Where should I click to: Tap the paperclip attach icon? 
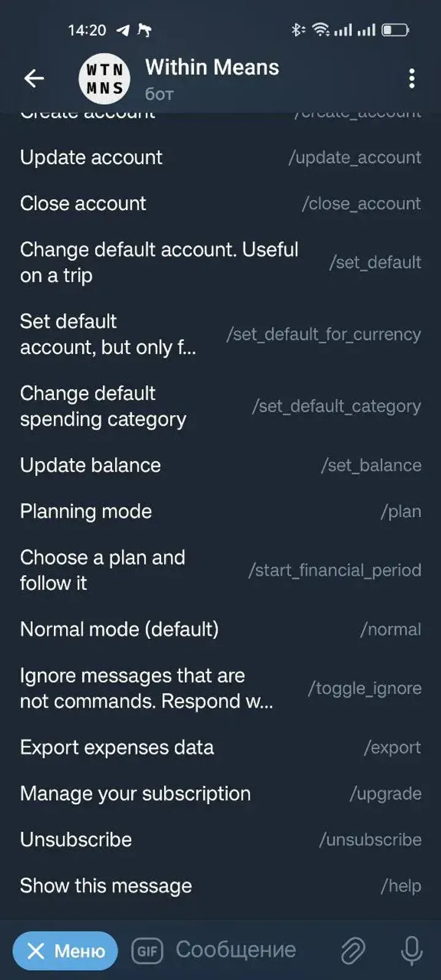click(353, 951)
